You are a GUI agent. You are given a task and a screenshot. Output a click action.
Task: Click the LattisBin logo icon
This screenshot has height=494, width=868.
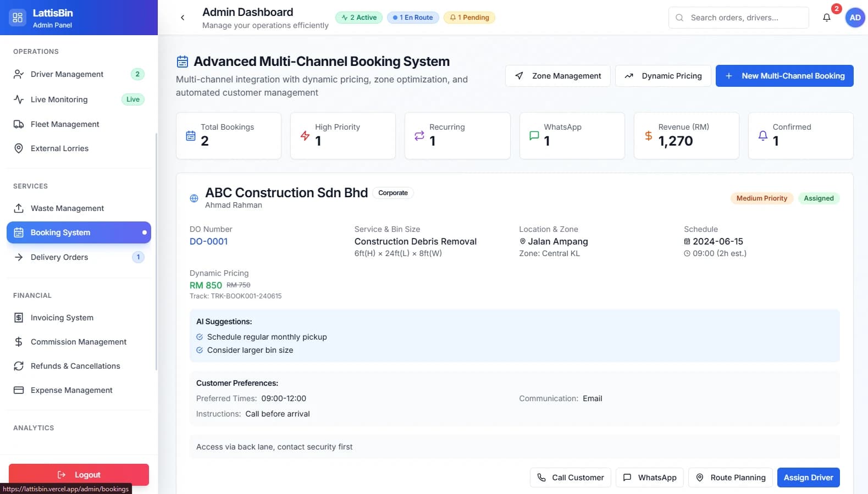point(18,18)
